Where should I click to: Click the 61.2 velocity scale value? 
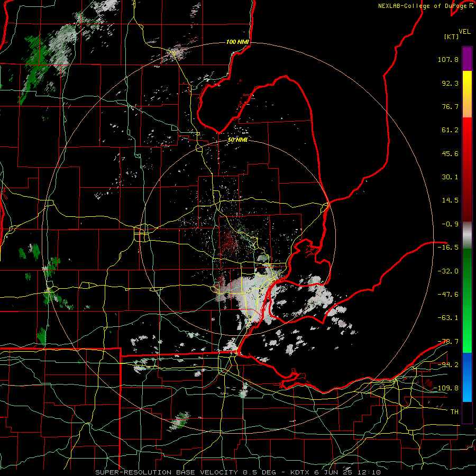pos(450,130)
